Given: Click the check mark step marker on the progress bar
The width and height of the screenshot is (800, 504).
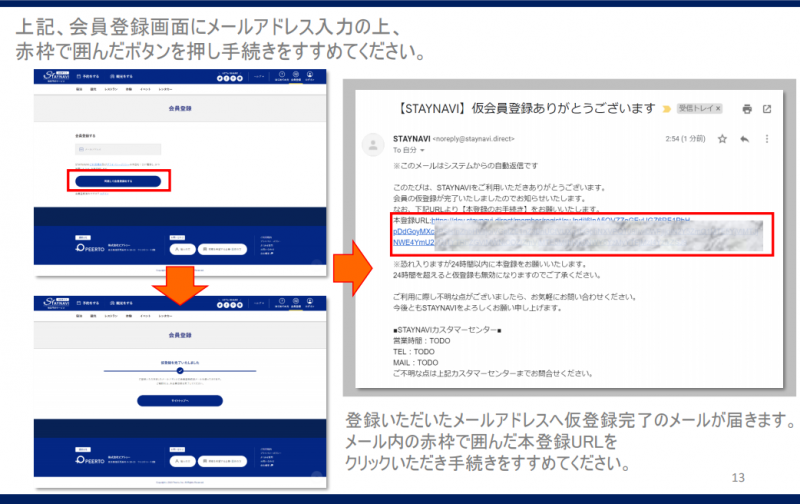Looking at the screenshot, I should 180,371.
